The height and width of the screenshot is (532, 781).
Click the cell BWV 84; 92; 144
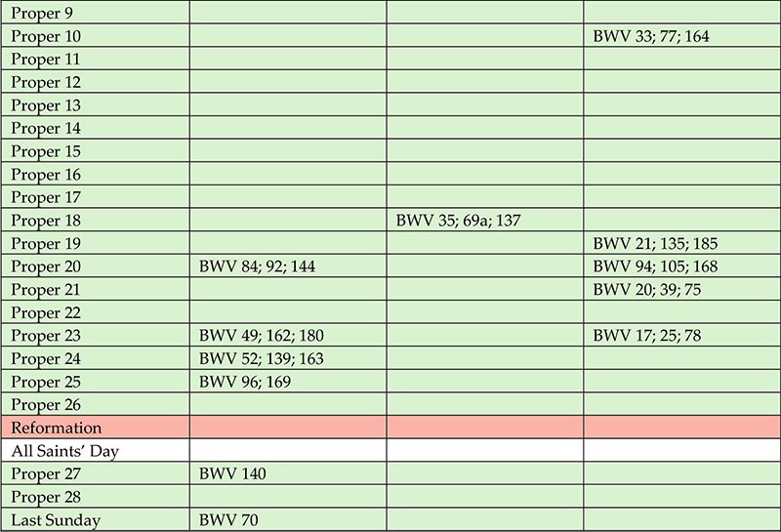[x=288, y=266]
